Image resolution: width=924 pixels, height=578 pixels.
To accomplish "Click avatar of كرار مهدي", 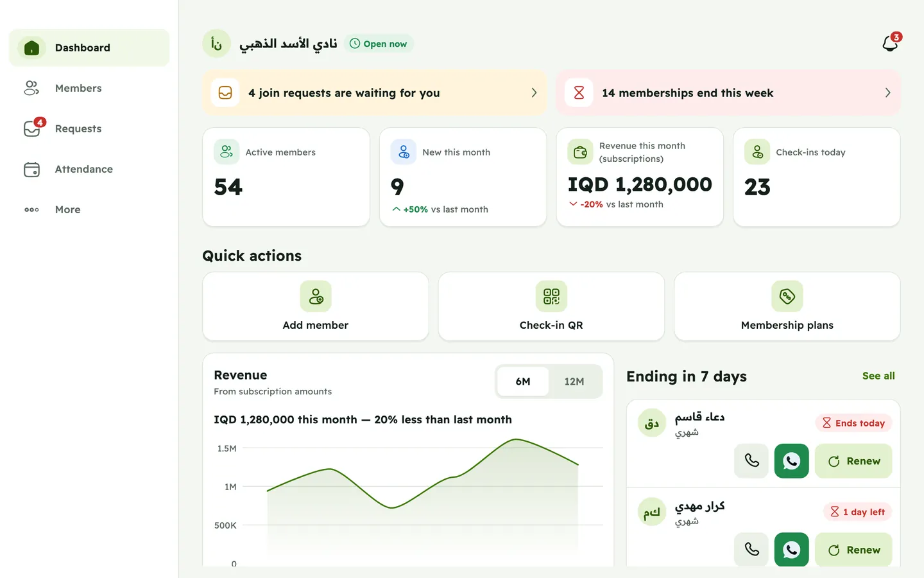I will coord(652,512).
